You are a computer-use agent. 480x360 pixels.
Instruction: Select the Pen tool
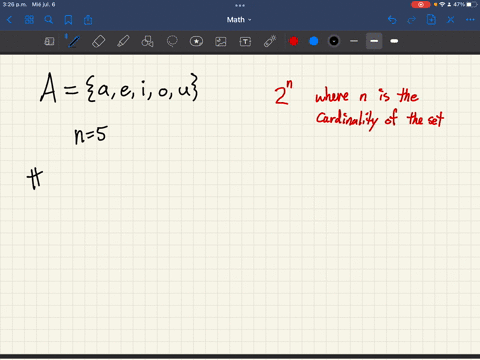(x=74, y=41)
